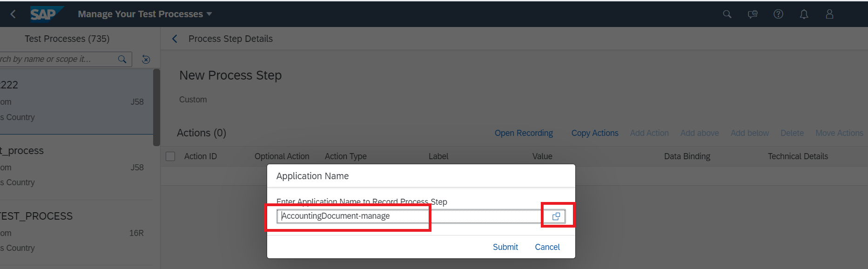The width and height of the screenshot is (868, 269).
Task: Click the Actions (0) table title
Action: [x=202, y=133]
